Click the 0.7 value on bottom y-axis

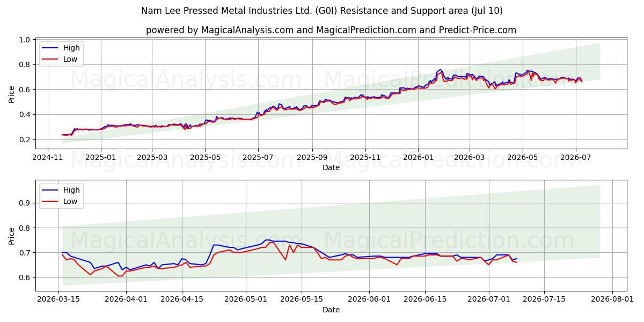(x=25, y=253)
